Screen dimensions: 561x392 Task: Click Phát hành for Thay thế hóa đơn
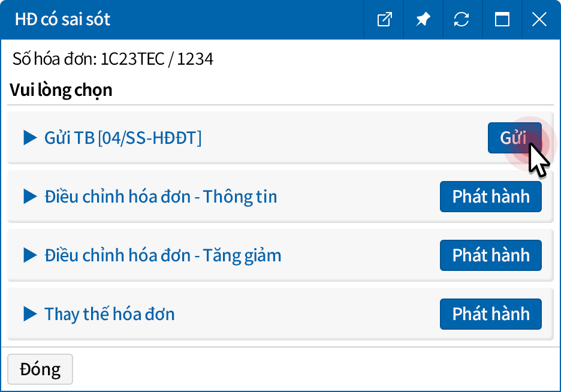490,315
